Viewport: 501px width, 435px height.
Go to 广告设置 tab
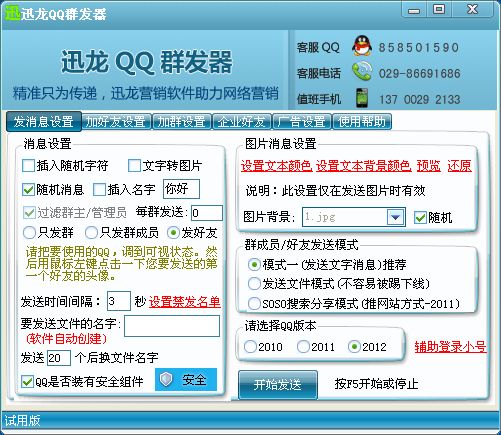(302, 122)
